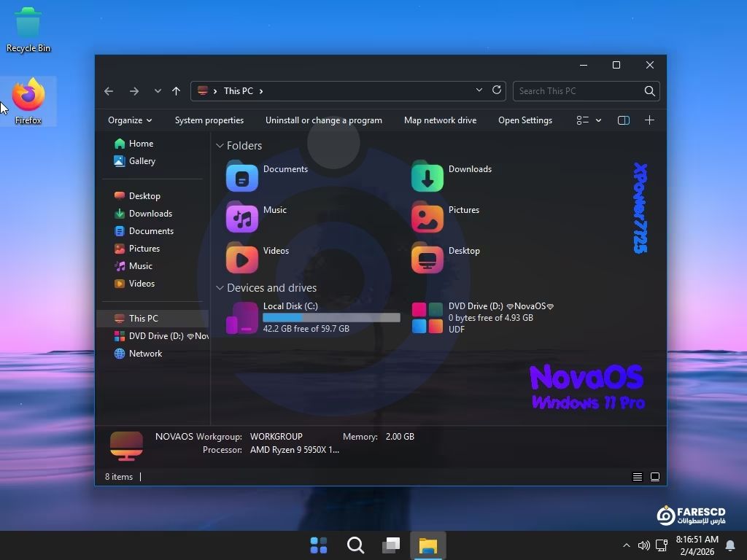
Task: Click the Search This PC field
Action: [578, 91]
